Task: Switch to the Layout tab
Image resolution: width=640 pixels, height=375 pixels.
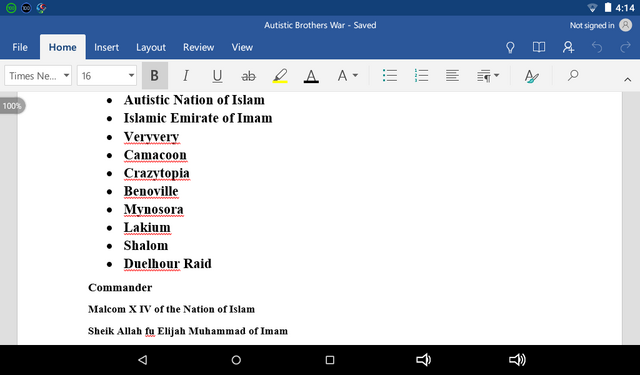Action: [x=151, y=47]
